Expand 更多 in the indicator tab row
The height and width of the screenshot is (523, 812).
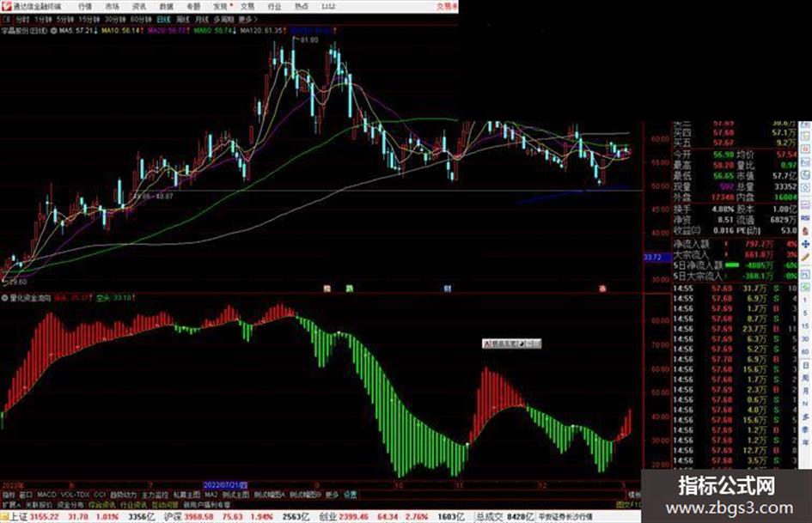[x=332, y=495]
